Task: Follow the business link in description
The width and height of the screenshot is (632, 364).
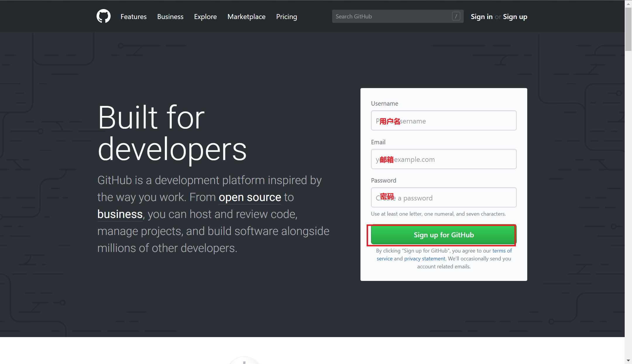Action: (120, 214)
